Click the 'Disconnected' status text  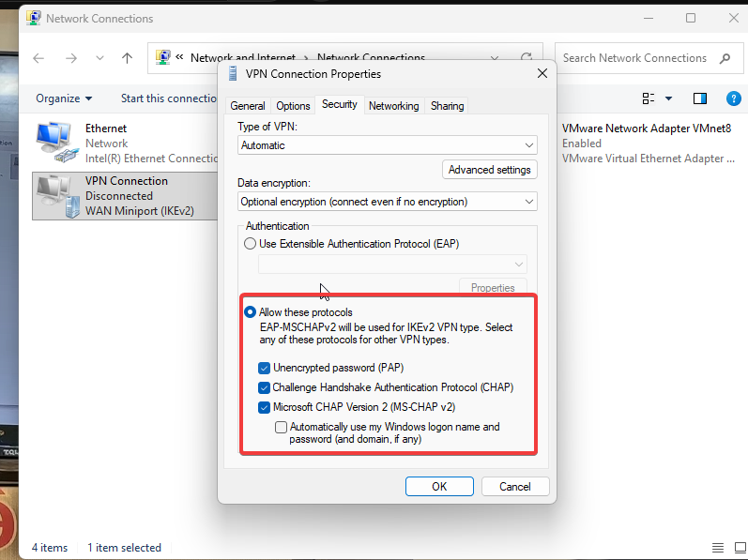point(119,196)
